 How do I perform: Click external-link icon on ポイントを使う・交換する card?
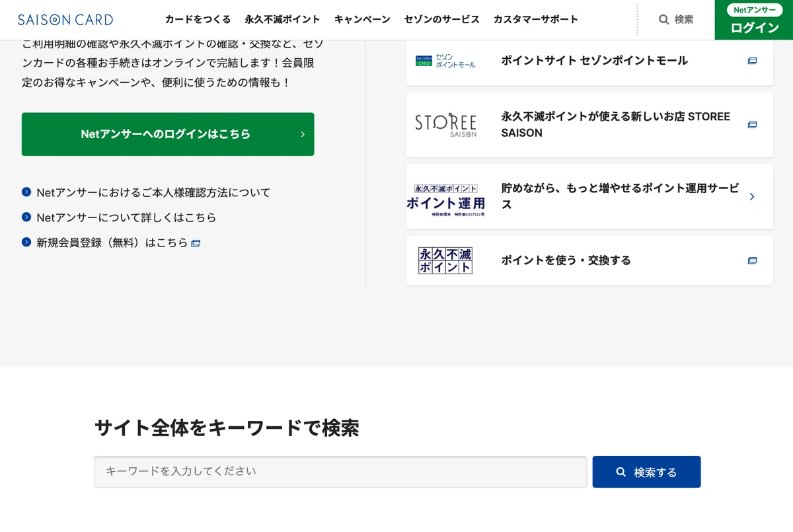tap(752, 260)
